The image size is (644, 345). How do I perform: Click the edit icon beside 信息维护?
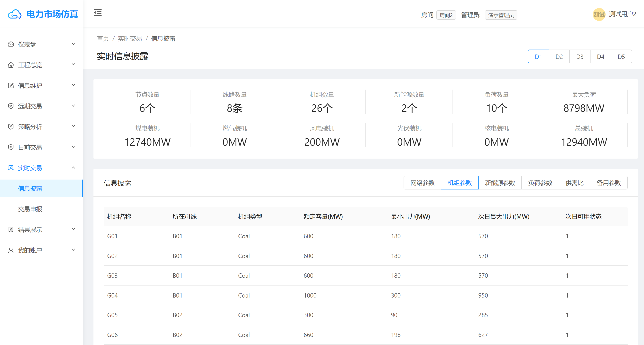11,85
